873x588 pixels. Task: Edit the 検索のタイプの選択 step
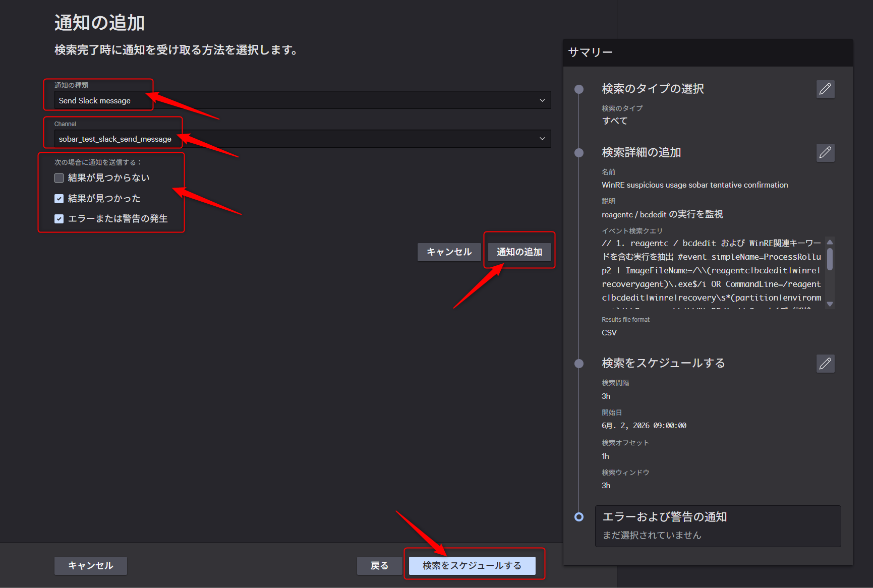coord(825,89)
